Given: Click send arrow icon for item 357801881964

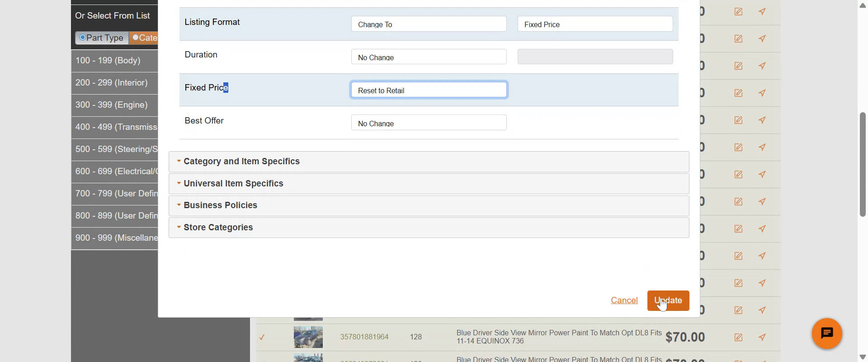Looking at the screenshot, I should [762, 337].
